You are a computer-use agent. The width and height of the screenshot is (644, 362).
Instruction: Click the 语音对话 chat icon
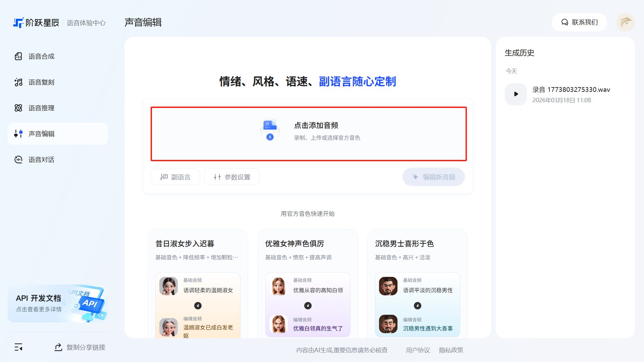[18, 160]
